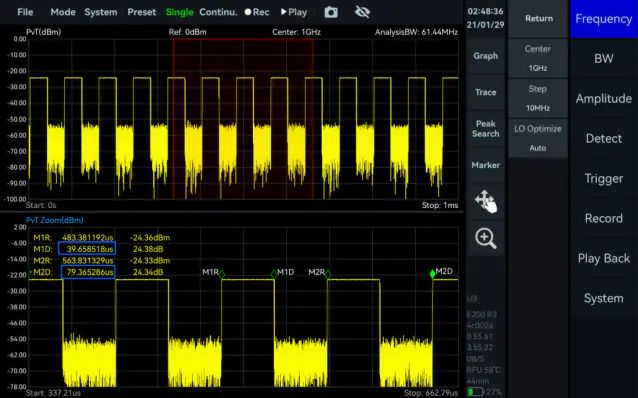
Task: Click the M2R time 563.831329us
Action: click(88, 260)
